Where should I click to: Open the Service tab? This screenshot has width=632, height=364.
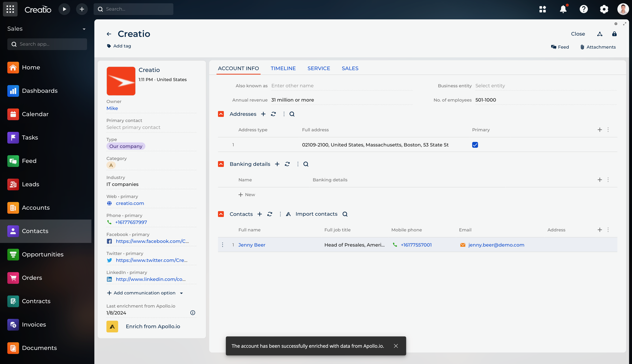pyautogui.click(x=319, y=68)
